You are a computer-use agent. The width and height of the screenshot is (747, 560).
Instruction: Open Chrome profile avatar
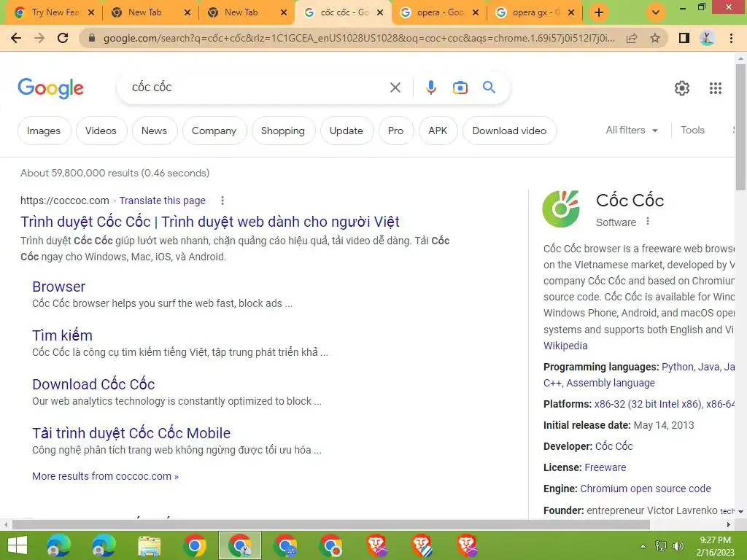[x=708, y=38]
